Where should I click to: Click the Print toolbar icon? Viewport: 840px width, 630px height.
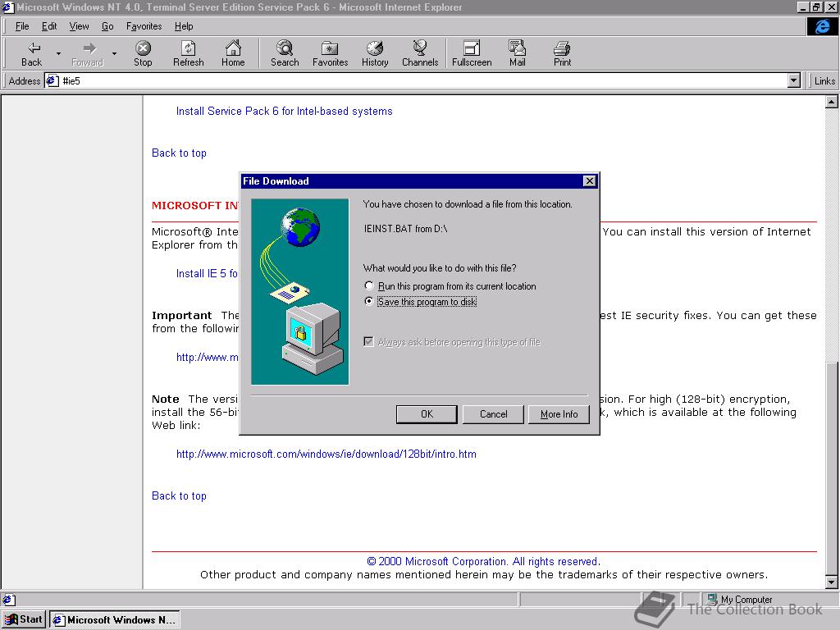(x=562, y=54)
